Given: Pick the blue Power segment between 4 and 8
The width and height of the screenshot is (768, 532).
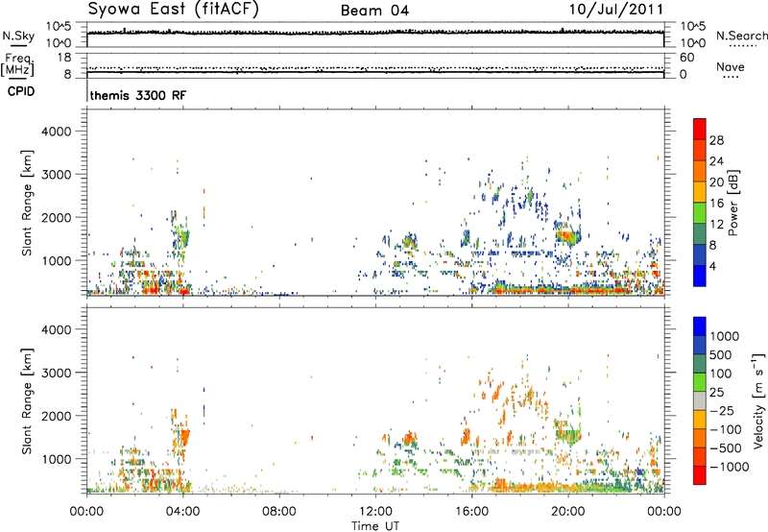Looking at the screenshot, I should click(x=700, y=255).
